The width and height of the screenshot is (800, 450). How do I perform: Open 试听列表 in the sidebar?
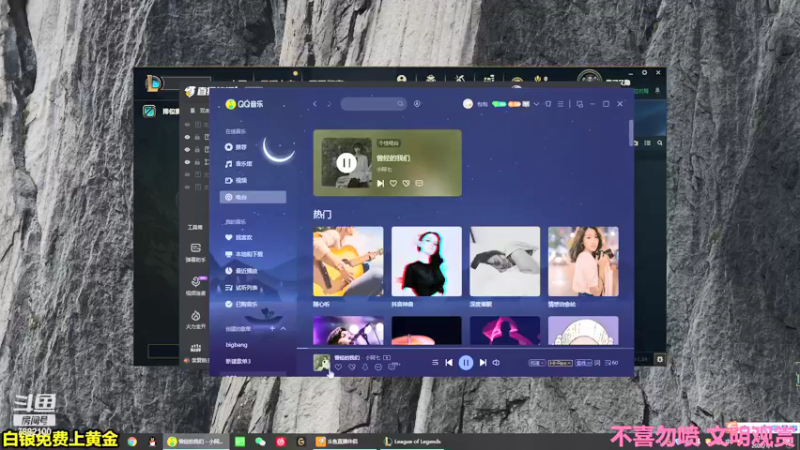coord(241,288)
